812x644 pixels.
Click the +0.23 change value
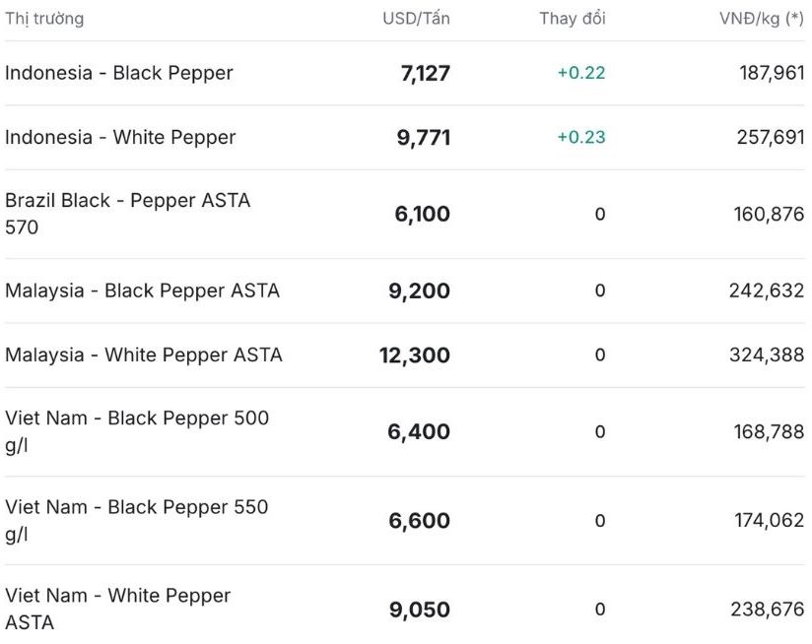[581, 137]
